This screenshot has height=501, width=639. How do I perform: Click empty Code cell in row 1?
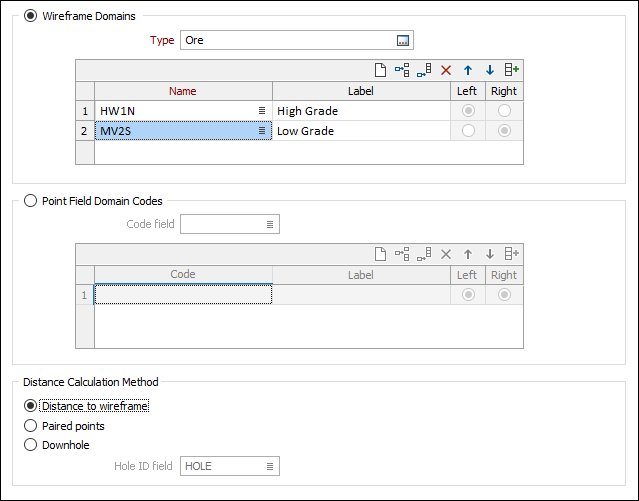click(x=183, y=295)
